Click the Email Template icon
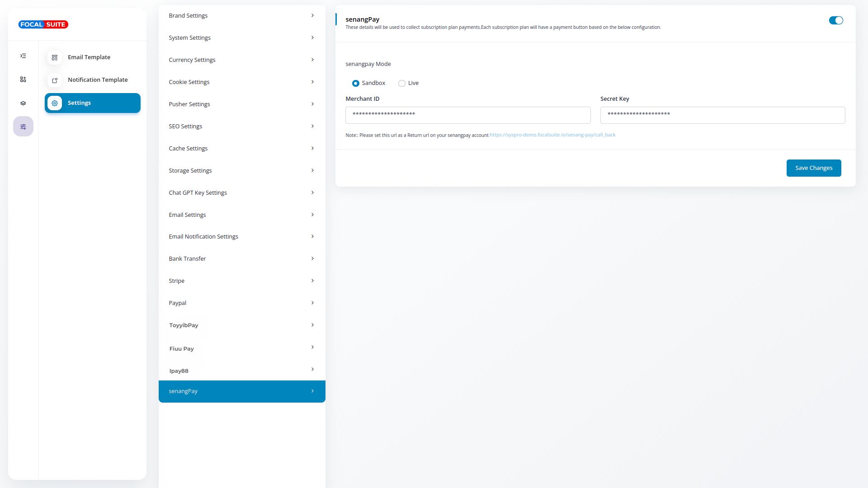Screen dimensions: 868x488 point(55,57)
